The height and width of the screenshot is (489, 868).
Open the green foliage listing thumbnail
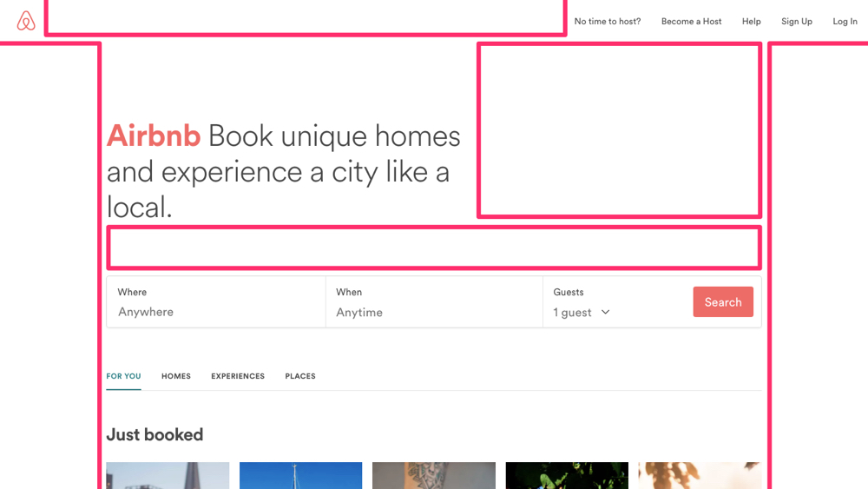coord(567,476)
